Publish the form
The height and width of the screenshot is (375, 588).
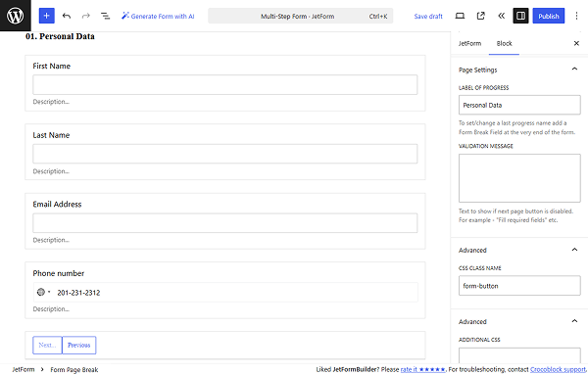tap(548, 16)
